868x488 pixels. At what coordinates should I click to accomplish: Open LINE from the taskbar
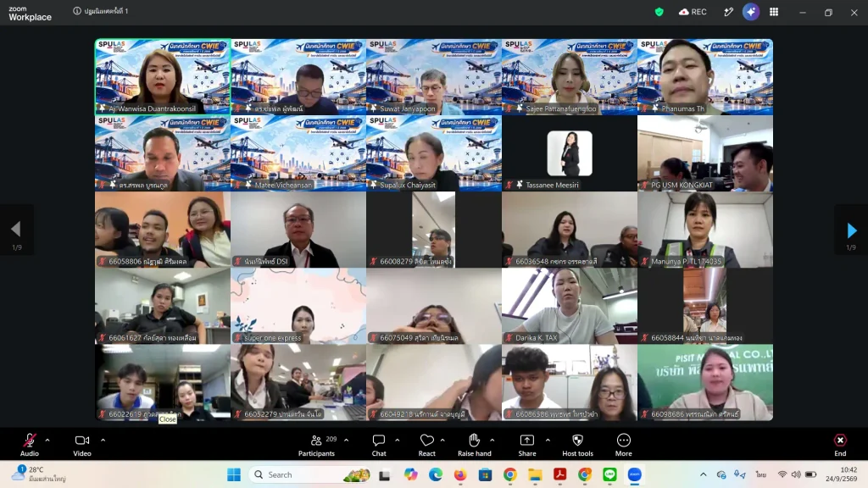609,474
